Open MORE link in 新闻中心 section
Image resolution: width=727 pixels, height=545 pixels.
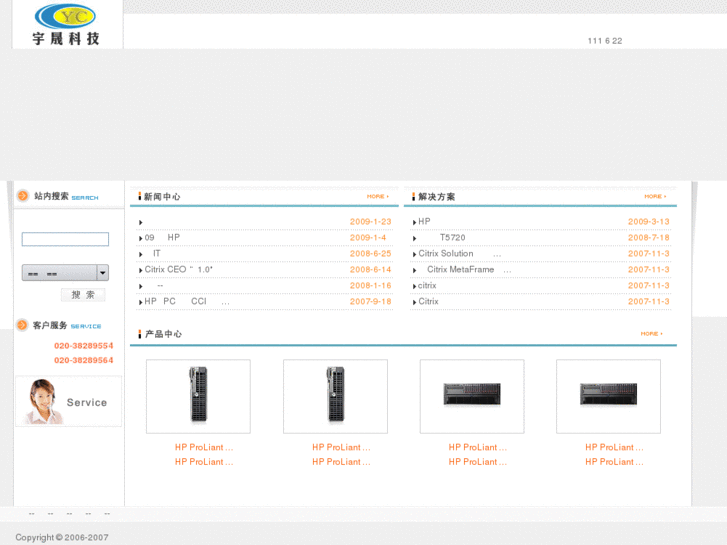click(378, 196)
